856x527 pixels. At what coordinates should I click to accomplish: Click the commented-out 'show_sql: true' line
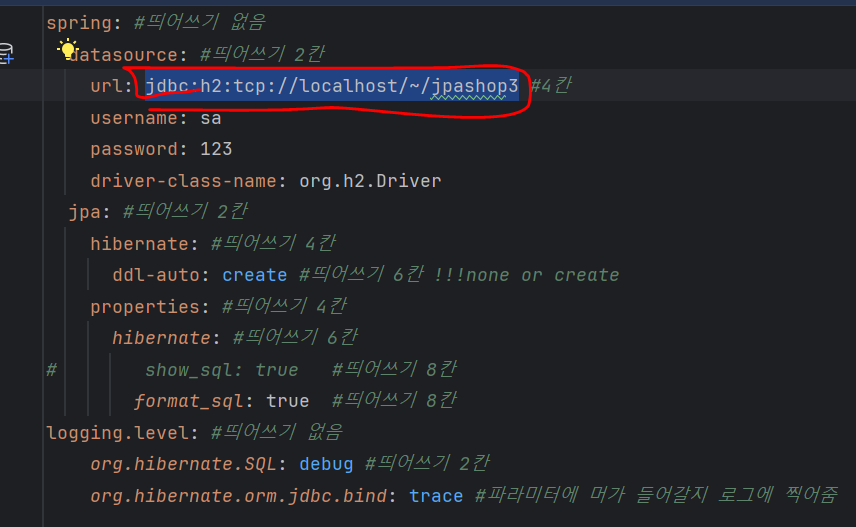[x=222, y=370]
